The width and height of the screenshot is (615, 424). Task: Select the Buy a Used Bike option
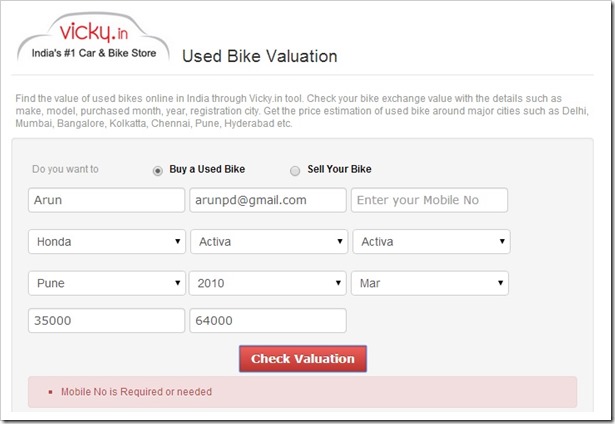tap(157, 170)
